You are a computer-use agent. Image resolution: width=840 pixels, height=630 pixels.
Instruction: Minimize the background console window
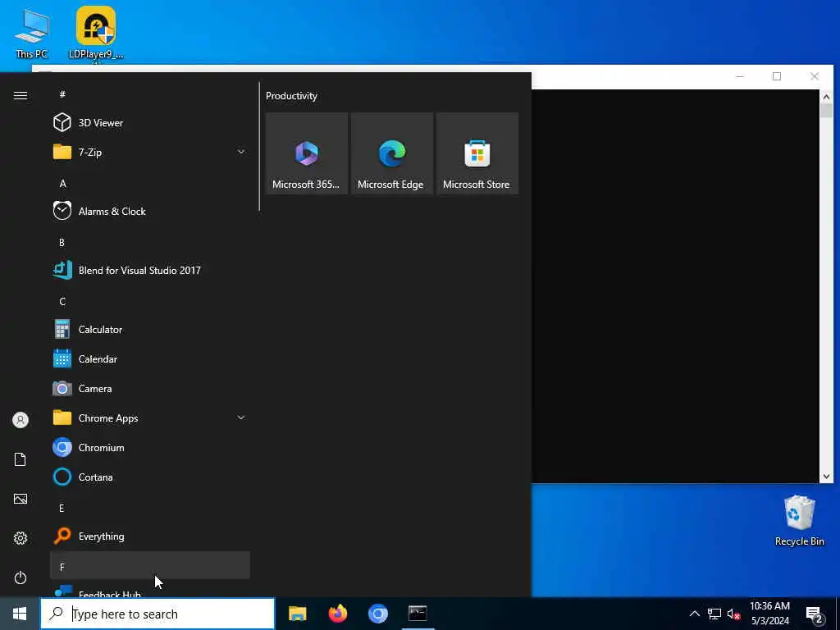pos(740,76)
